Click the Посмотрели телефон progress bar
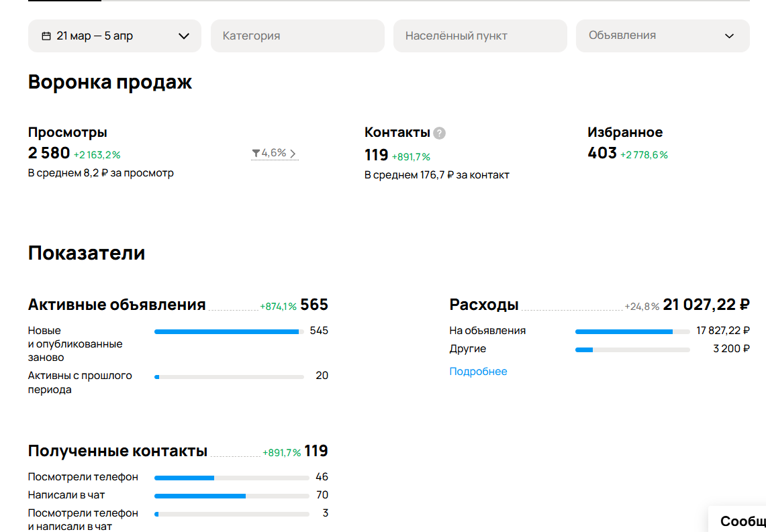 [x=229, y=478]
